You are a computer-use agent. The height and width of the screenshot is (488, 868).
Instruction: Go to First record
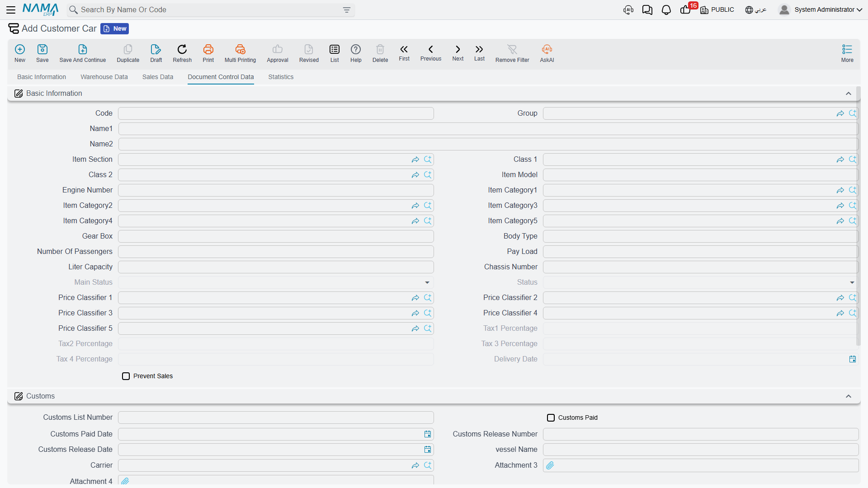(x=404, y=53)
